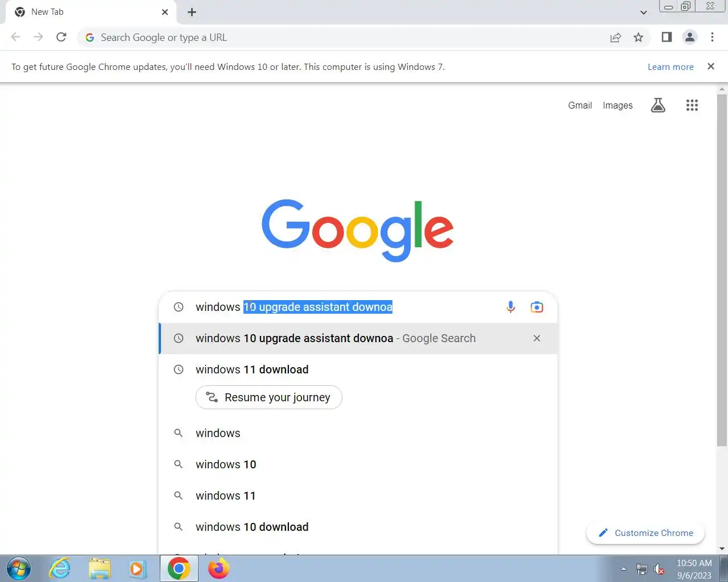Open the muted volume tray icon
728x582 pixels.
(659, 569)
